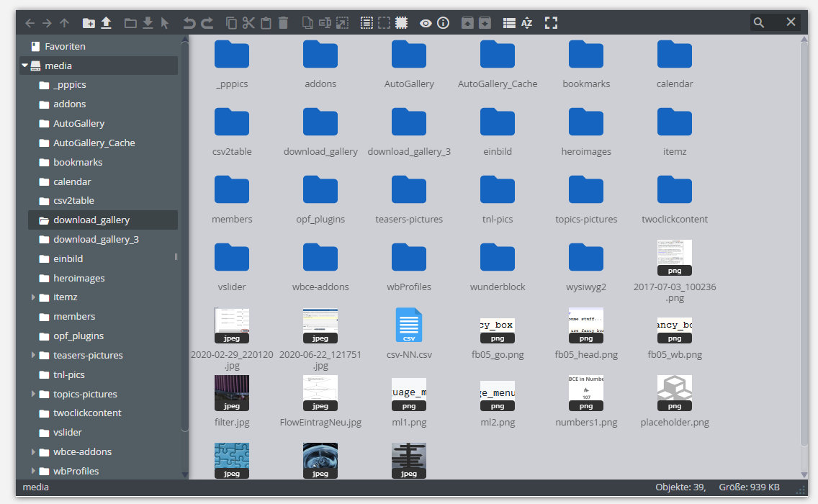Click the navigate up arrow button
818x504 pixels.
64,23
